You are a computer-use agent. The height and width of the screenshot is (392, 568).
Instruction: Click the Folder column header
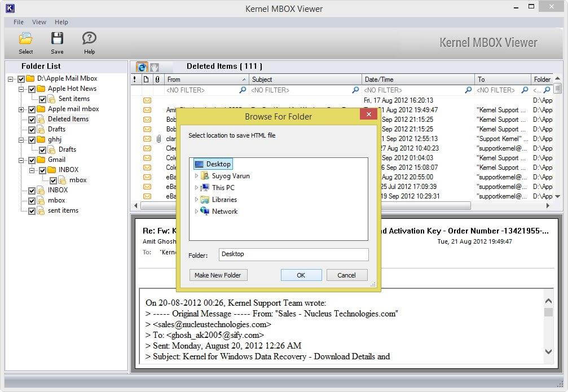coord(542,80)
